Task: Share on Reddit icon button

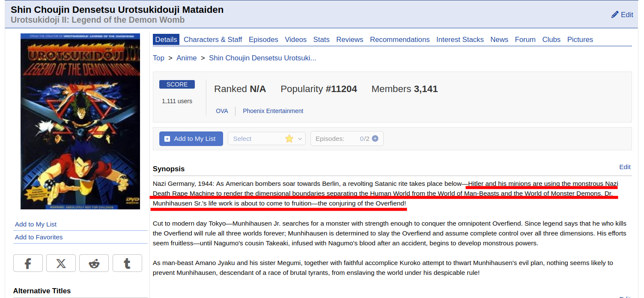Action: tap(94, 263)
